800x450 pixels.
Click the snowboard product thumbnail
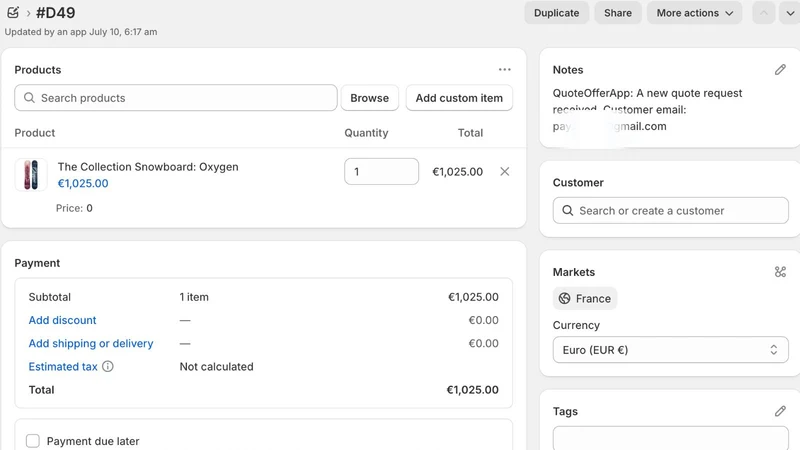point(31,174)
